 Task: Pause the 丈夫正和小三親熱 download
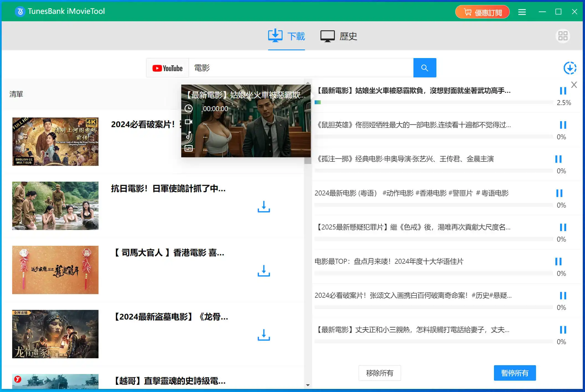point(563,330)
